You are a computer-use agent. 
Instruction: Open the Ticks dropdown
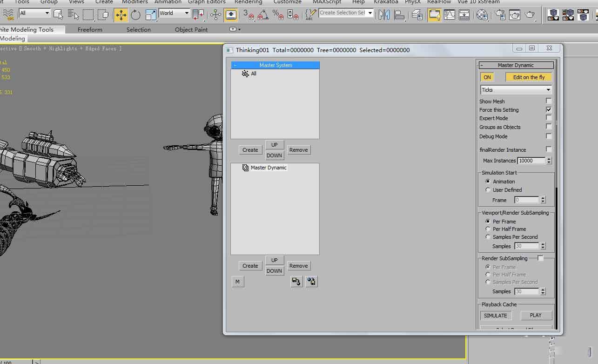[516, 90]
